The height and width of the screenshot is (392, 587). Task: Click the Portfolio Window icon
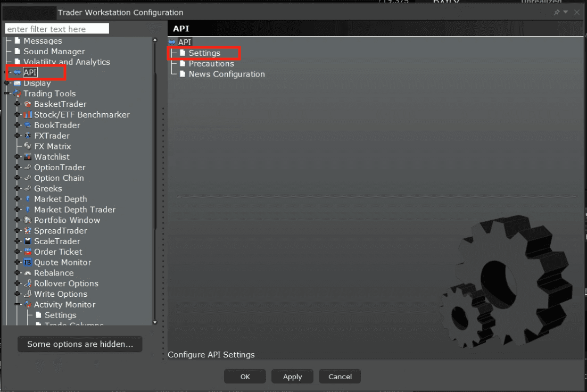coord(28,220)
